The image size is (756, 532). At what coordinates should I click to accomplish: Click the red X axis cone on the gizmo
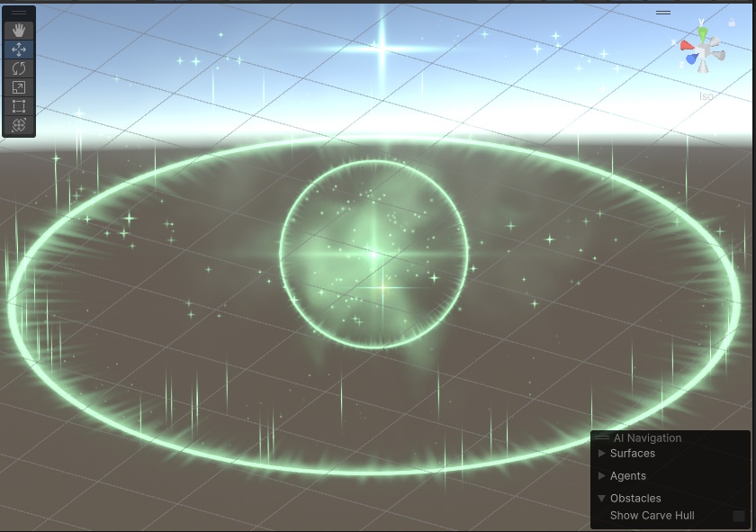click(687, 46)
